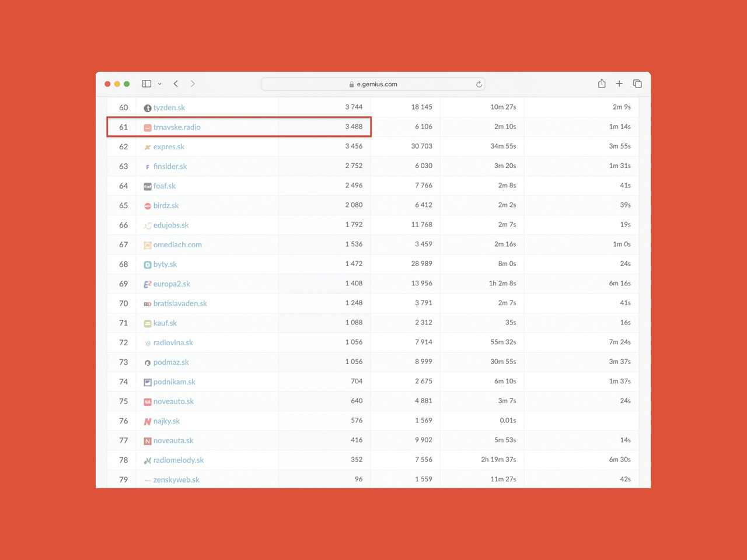Open the omediach.com link
Screen dimensions: 747x560
pyautogui.click(x=177, y=245)
